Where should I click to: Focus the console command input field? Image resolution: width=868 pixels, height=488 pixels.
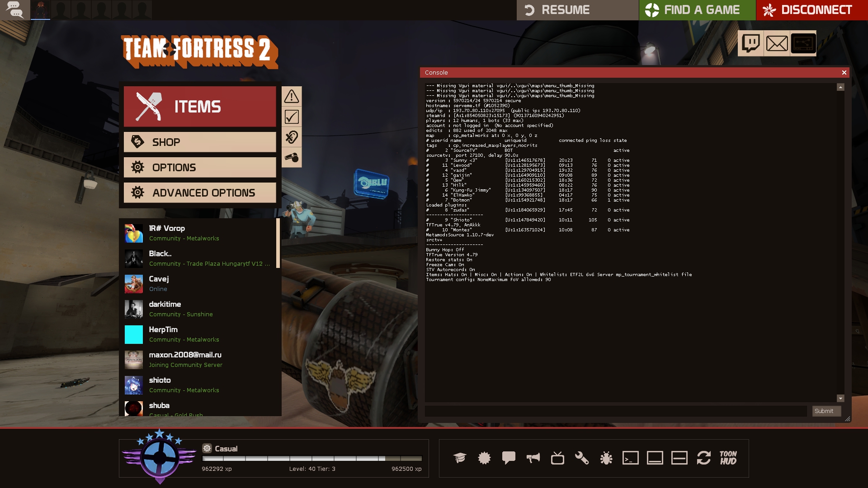[616, 411]
